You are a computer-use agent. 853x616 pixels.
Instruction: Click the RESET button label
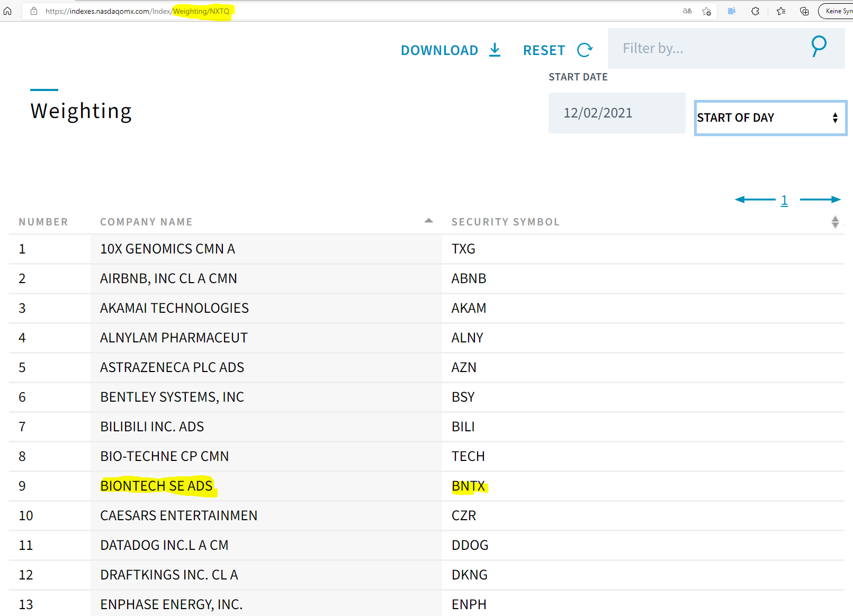click(544, 50)
